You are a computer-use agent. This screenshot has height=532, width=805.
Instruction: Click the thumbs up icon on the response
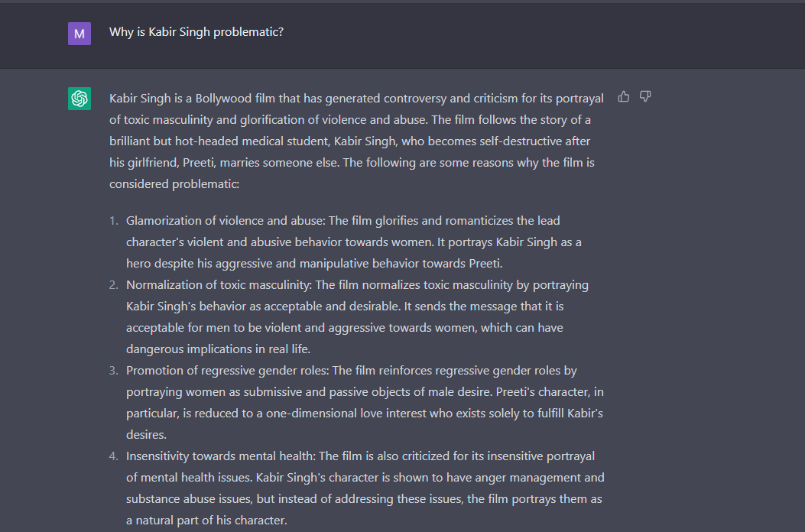624,96
